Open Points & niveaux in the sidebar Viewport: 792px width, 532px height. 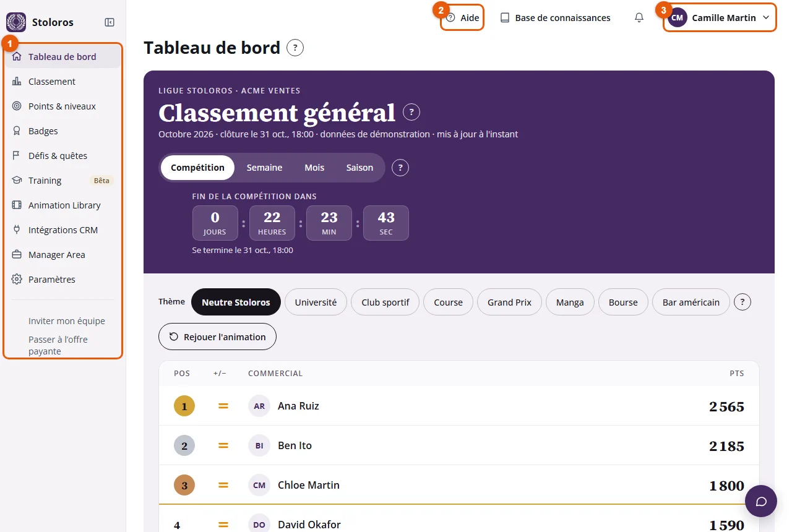[x=62, y=106]
